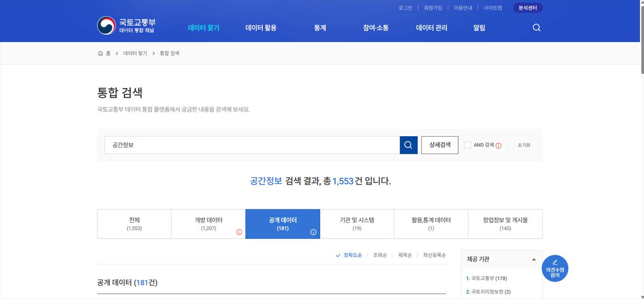The width and height of the screenshot is (644, 299).
Task: Select the 공개 데이터 tab
Action: click(x=283, y=224)
